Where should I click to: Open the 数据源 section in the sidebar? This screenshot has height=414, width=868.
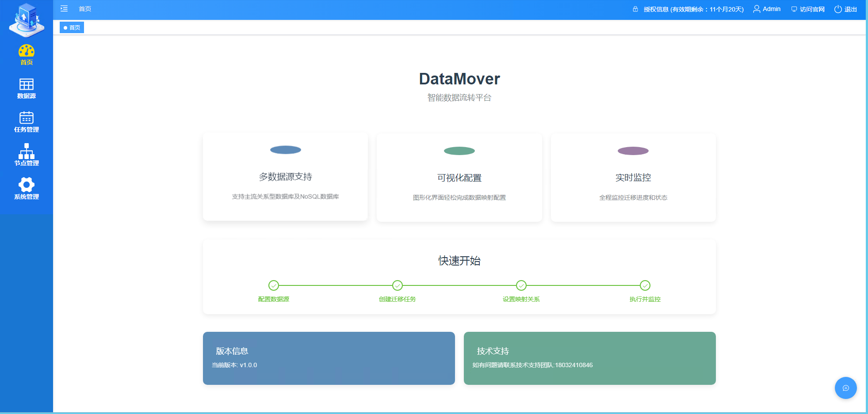26,88
